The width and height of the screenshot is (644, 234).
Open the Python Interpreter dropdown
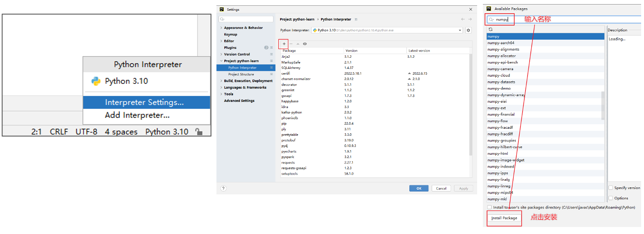460,30
